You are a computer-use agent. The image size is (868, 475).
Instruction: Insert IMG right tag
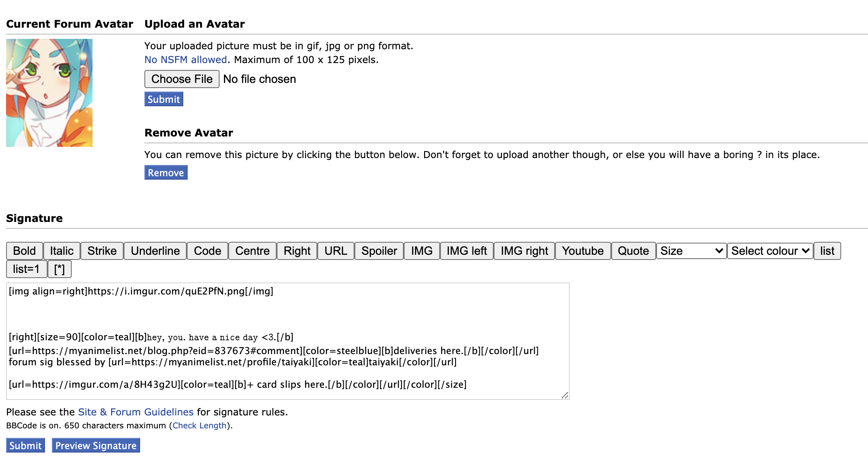click(x=524, y=251)
